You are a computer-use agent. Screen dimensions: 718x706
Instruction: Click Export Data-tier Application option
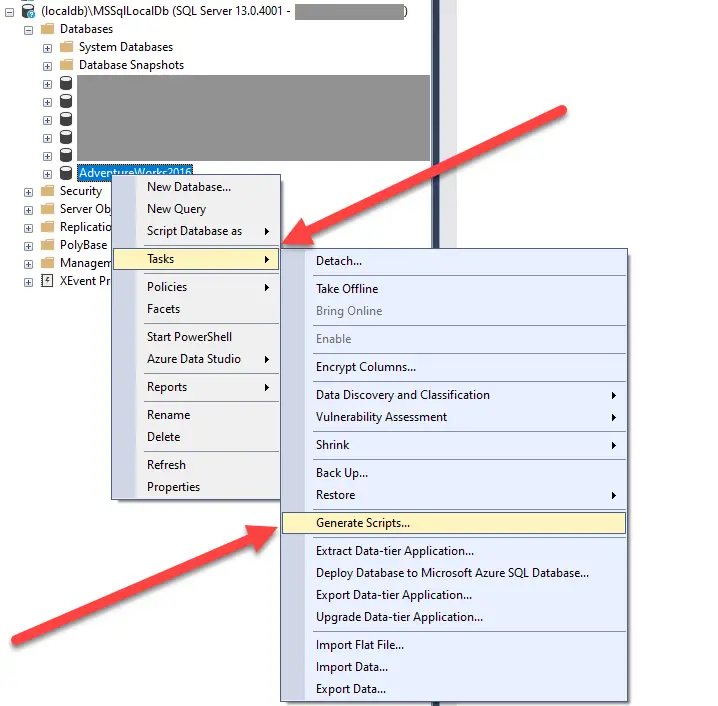[394, 595]
